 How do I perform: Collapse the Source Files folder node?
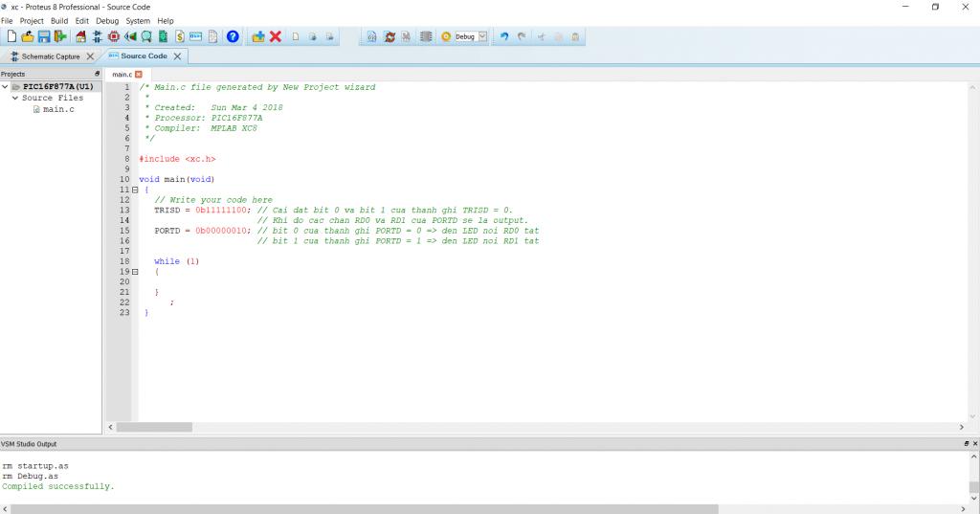click(15, 99)
